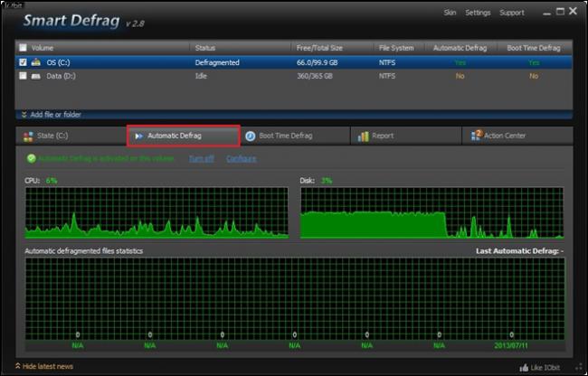This screenshot has width=588, height=376.
Task: Open the Settings menu
Action: pyautogui.click(x=478, y=13)
